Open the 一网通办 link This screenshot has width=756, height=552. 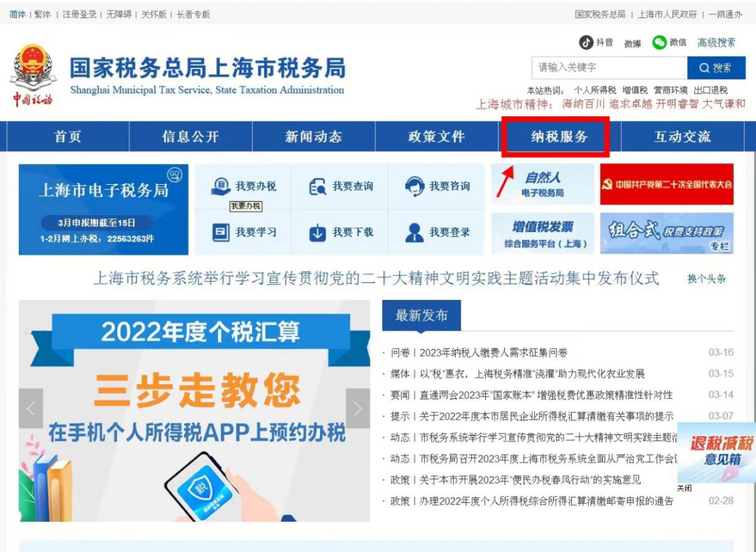click(x=725, y=15)
